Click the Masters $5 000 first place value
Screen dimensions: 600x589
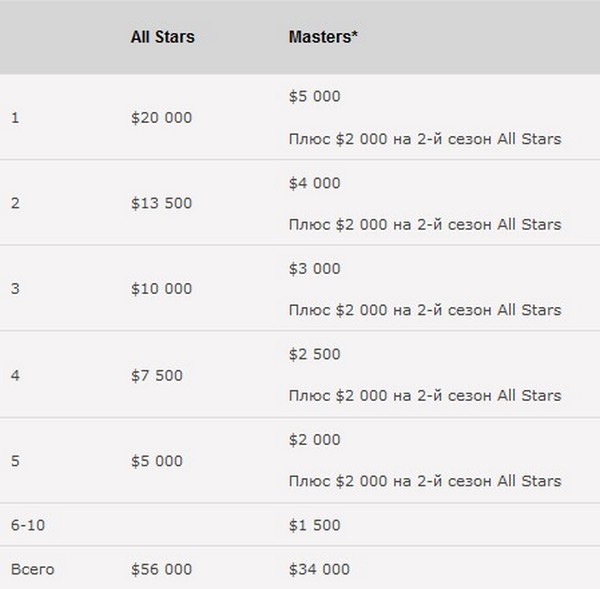click(x=315, y=96)
